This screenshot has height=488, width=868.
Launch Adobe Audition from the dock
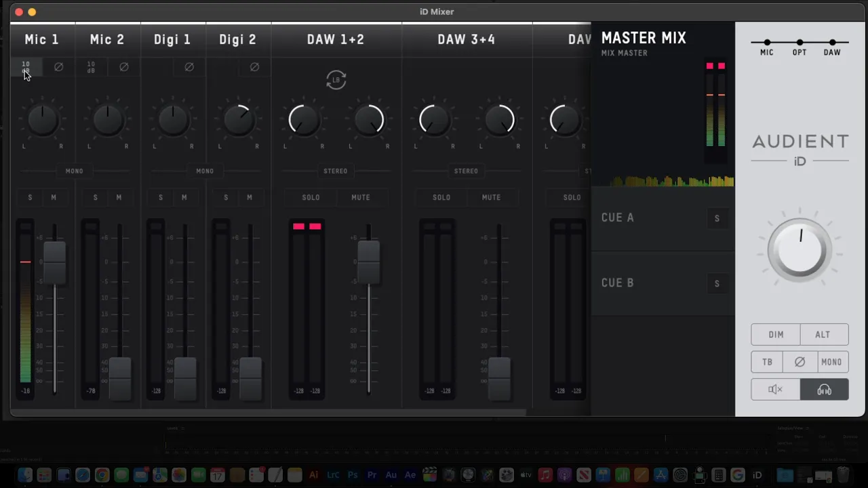point(391,475)
